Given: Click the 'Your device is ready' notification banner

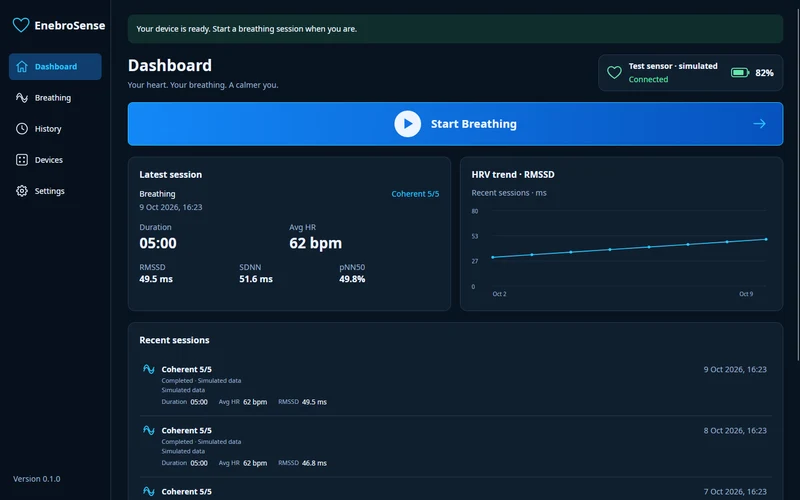Looking at the screenshot, I should click(x=455, y=29).
